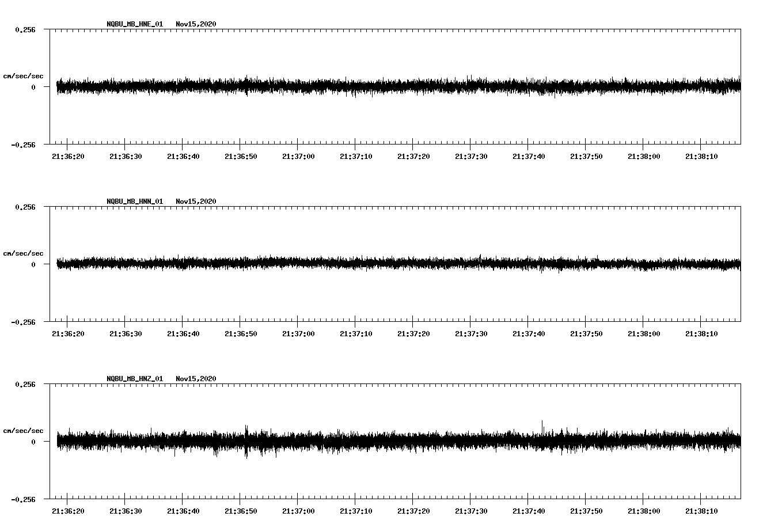Select the Nov15,2020 label on bottom plot
The width and height of the screenshot is (782, 532).
196,378
